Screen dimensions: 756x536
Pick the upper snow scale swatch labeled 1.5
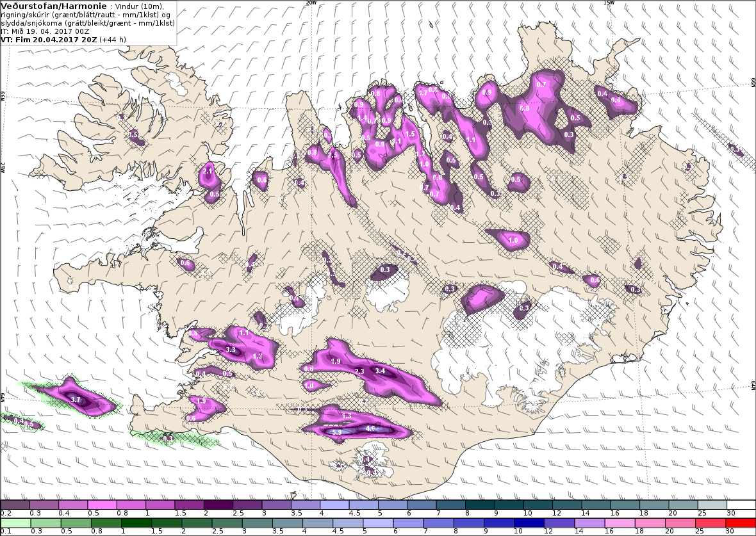[x=189, y=505]
